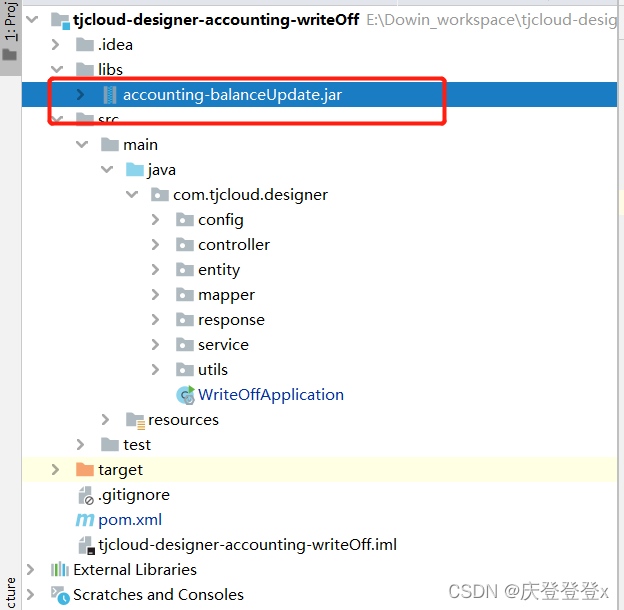Expand Scratches and Consoles arrow

point(31,594)
